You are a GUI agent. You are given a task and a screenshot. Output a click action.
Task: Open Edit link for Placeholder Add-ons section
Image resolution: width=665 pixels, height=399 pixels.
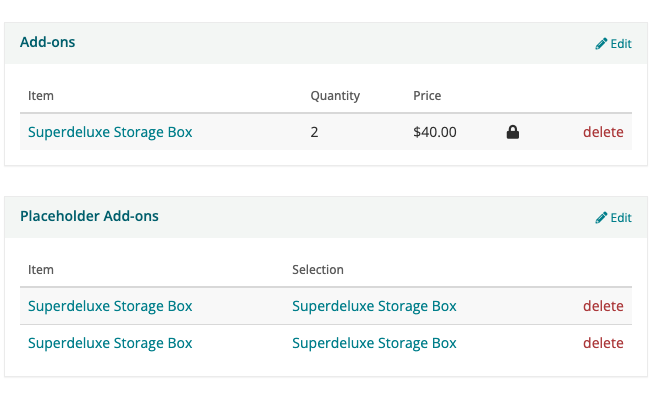tap(613, 218)
